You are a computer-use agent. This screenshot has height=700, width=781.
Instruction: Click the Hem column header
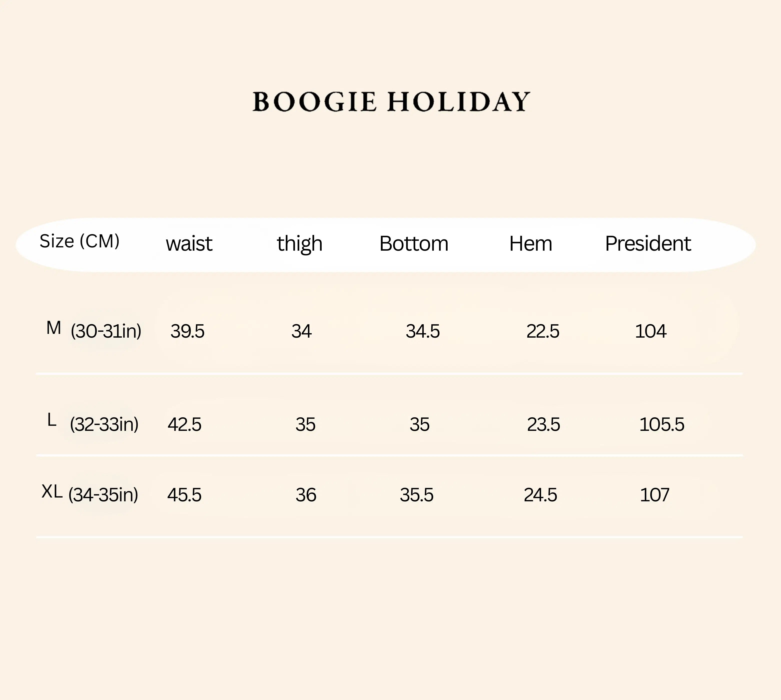click(x=531, y=243)
